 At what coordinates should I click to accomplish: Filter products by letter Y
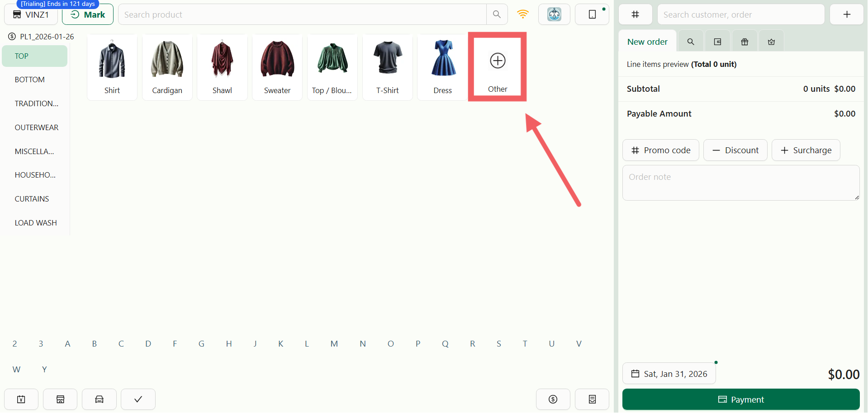pyautogui.click(x=44, y=370)
